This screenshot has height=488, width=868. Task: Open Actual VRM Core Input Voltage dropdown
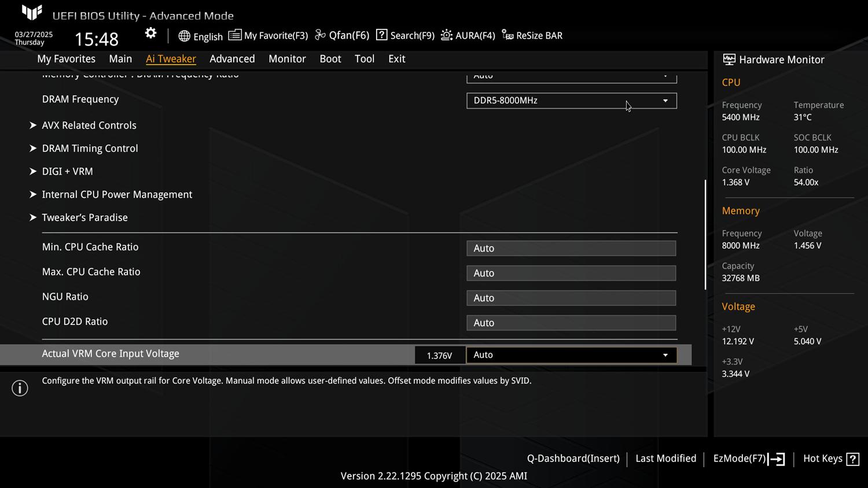coord(571,355)
